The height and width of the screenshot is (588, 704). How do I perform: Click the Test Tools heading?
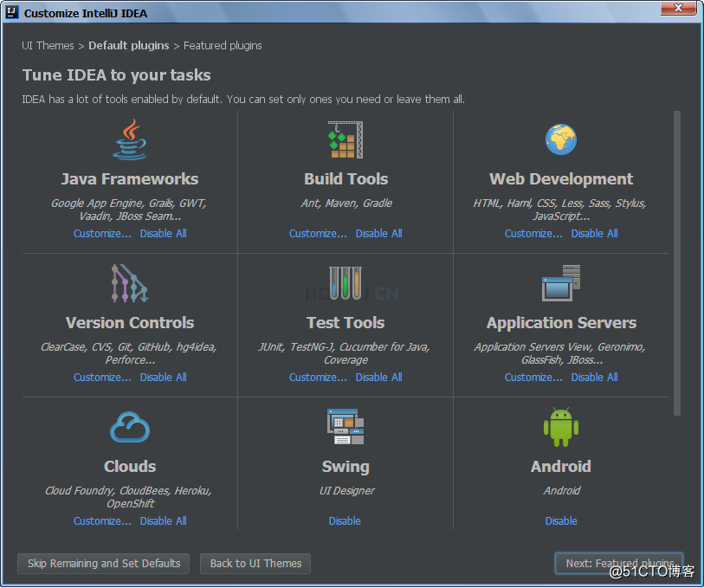point(346,323)
